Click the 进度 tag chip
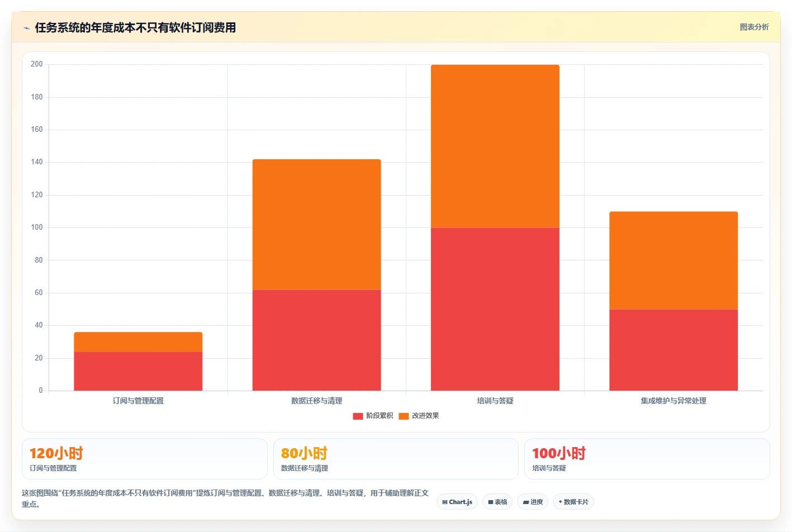Viewport: 792px width, 532px height. click(x=533, y=502)
